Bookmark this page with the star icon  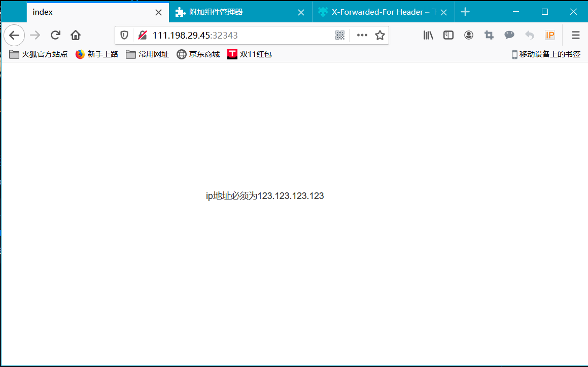pos(380,35)
